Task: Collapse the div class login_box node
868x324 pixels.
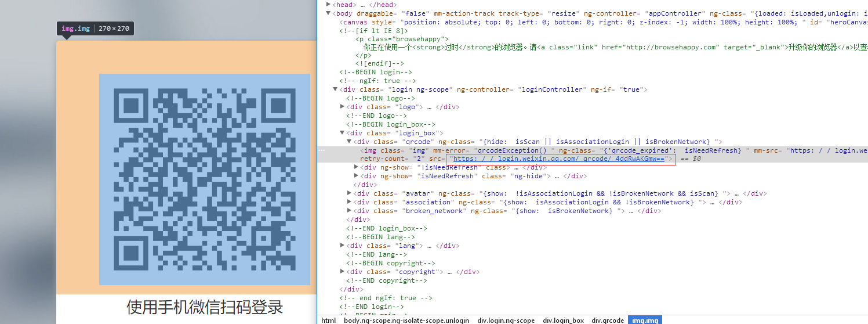Action: point(343,133)
